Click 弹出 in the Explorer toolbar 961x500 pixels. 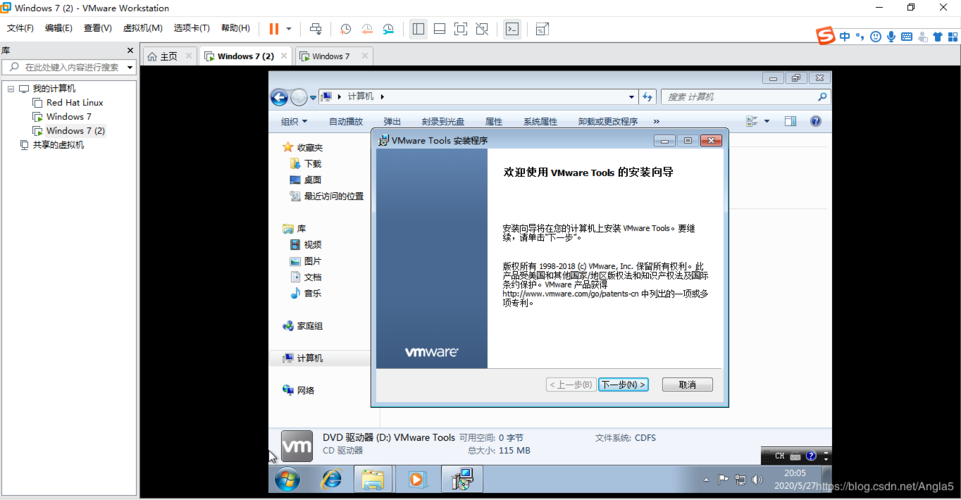click(392, 121)
